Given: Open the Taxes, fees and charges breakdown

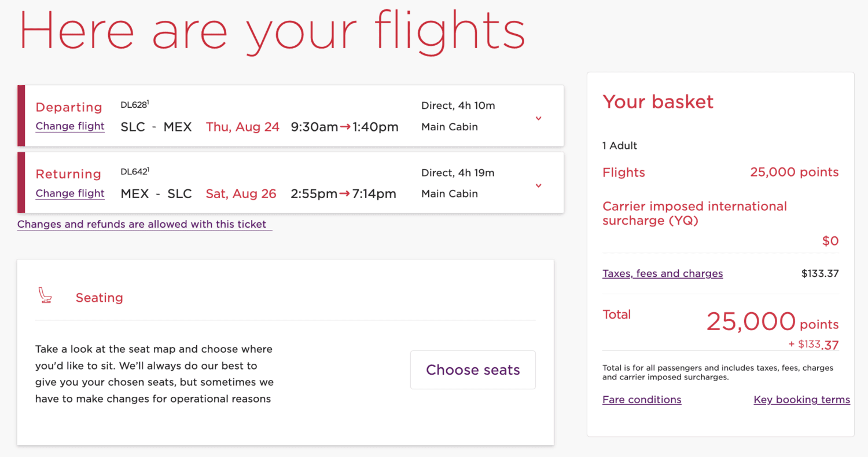Looking at the screenshot, I should point(663,273).
